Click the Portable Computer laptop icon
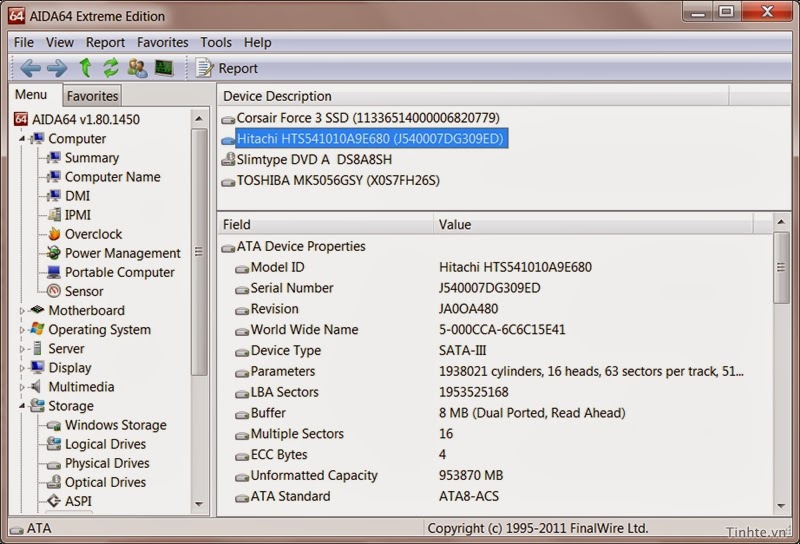800x544 pixels. [x=54, y=273]
